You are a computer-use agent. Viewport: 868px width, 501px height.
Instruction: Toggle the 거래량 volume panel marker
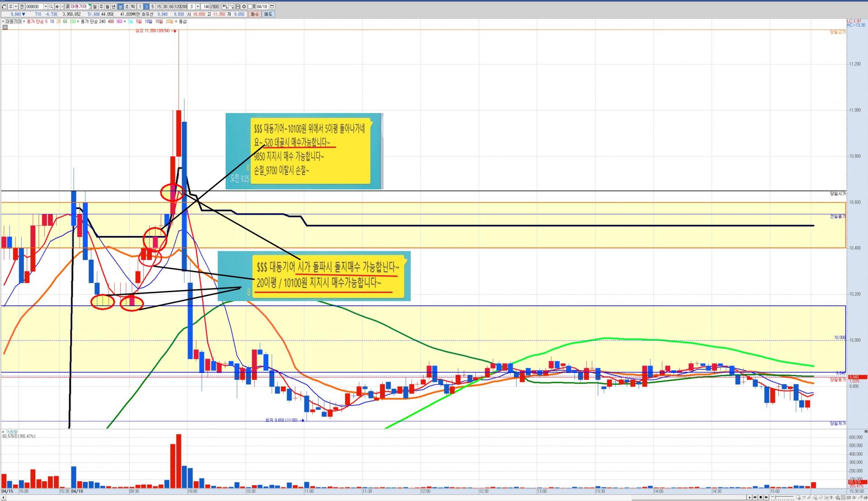(3, 432)
